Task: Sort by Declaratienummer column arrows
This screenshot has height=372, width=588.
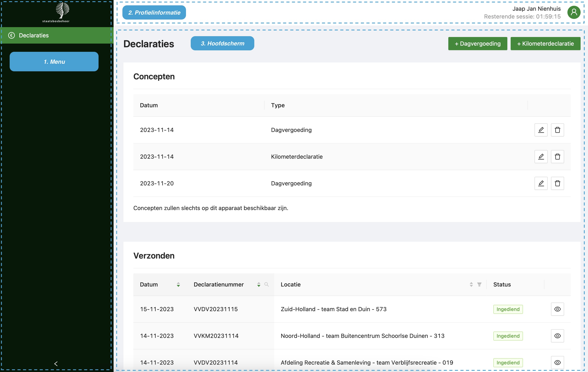Action: click(x=259, y=284)
